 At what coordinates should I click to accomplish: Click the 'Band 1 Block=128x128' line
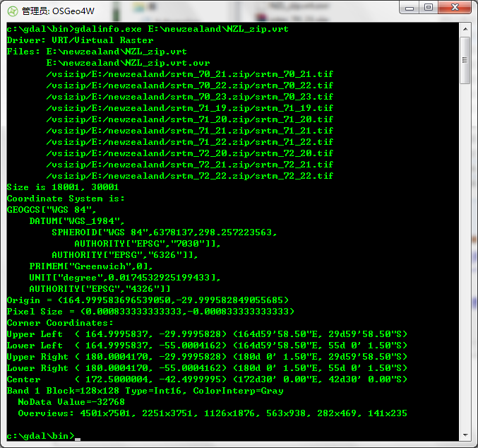(x=145, y=391)
